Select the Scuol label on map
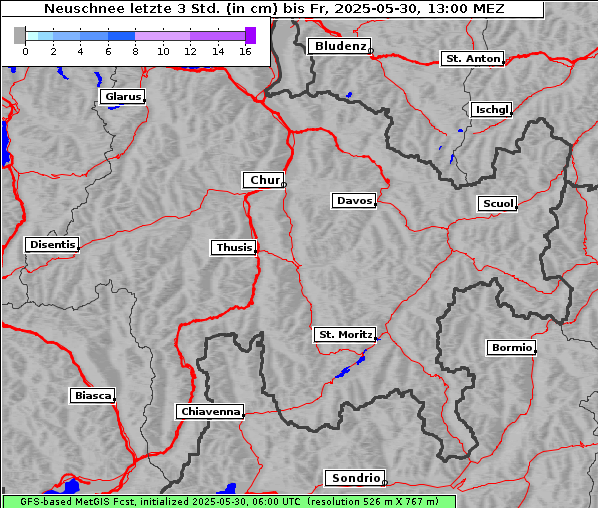 tap(497, 204)
